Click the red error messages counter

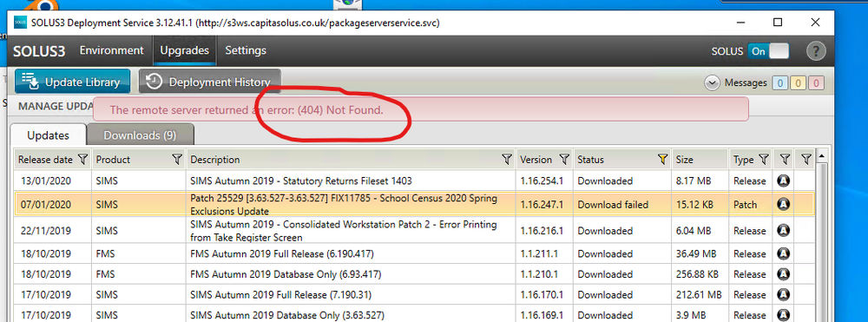[817, 83]
